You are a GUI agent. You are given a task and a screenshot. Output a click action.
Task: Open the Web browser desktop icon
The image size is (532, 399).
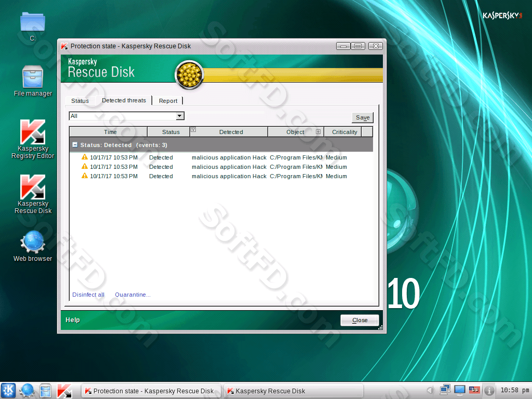point(33,242)
